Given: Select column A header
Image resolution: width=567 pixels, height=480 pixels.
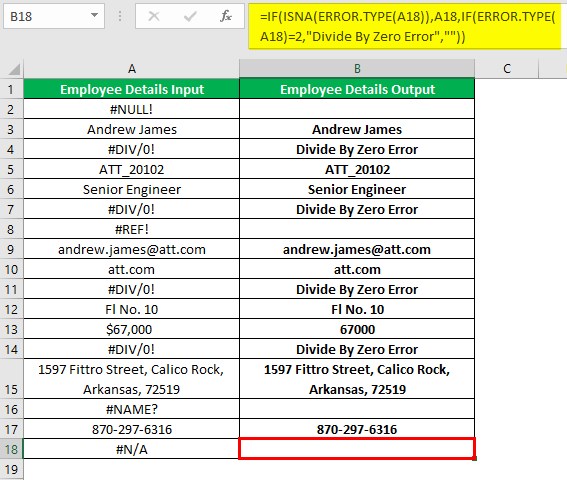Looking at the screenshot, I should [132, 69].
